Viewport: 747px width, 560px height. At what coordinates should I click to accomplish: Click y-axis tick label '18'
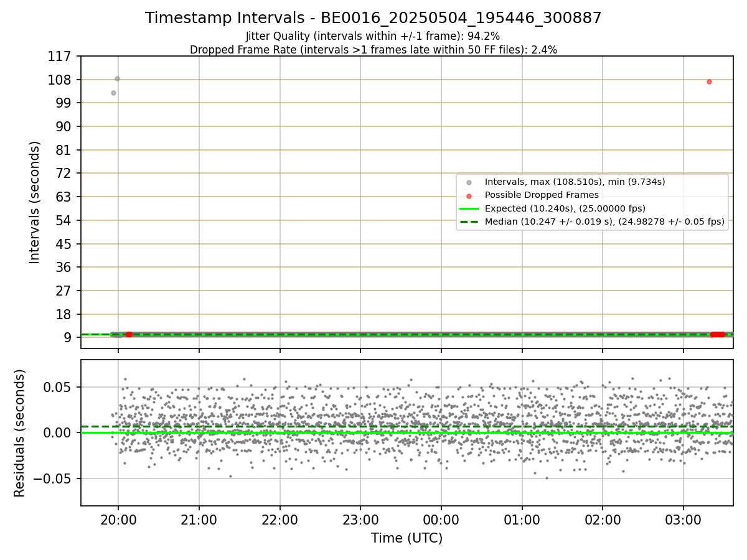coord(65,314)
